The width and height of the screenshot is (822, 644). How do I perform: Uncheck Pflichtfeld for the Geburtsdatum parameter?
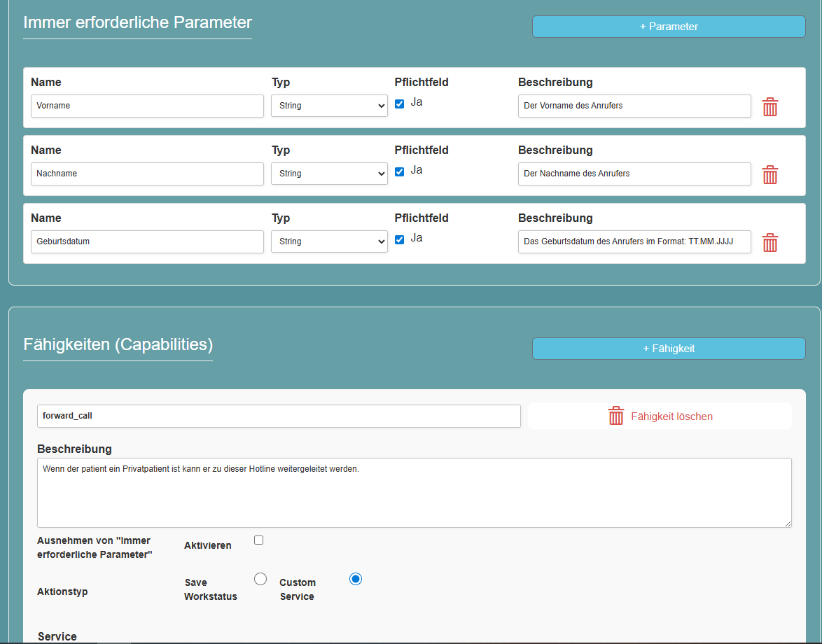point(399,239)
